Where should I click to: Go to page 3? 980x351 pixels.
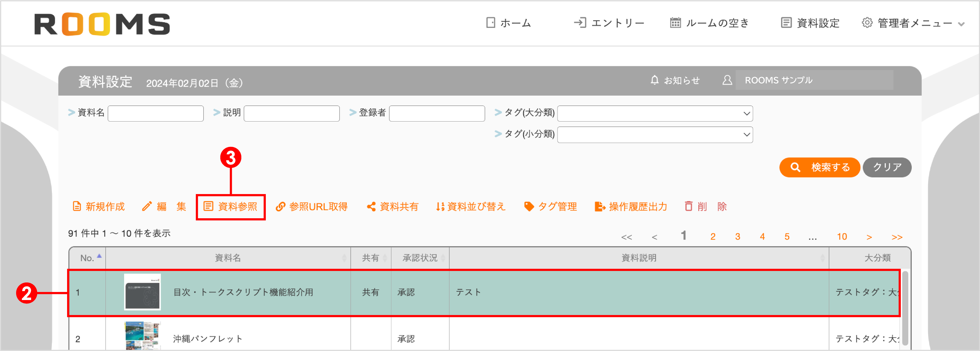click(738, 236)
